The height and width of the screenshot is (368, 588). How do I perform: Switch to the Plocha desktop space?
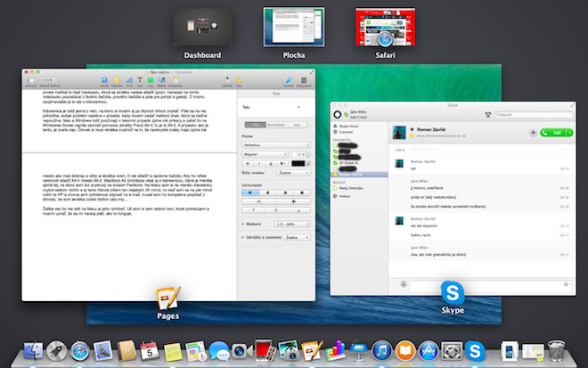tap(293, 28)
